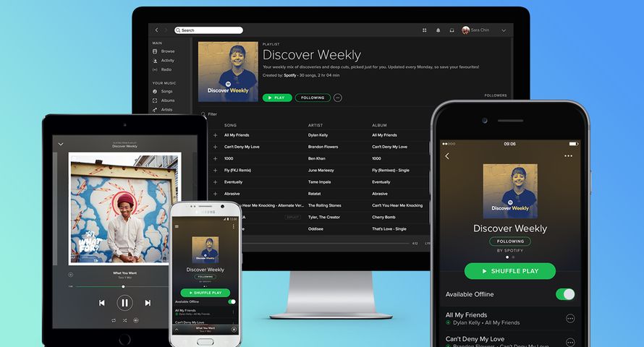Click the green PLAY button on desktop
The width and height of the screenshot is (644, 347).
[277, 98]
